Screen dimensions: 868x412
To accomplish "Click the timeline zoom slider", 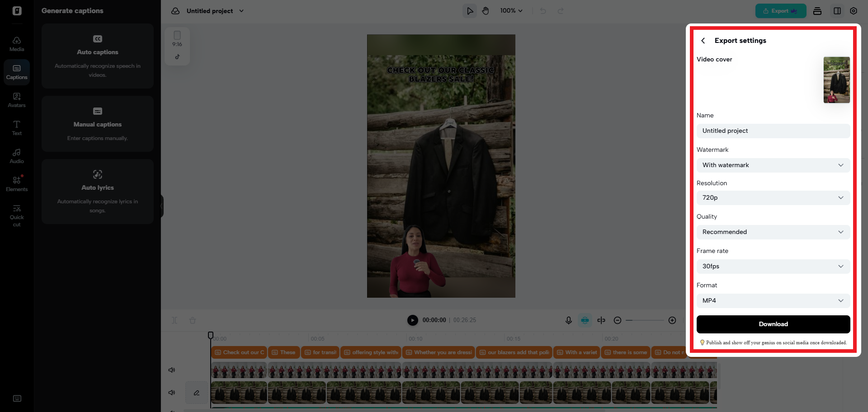I will (x=645, y=320).
